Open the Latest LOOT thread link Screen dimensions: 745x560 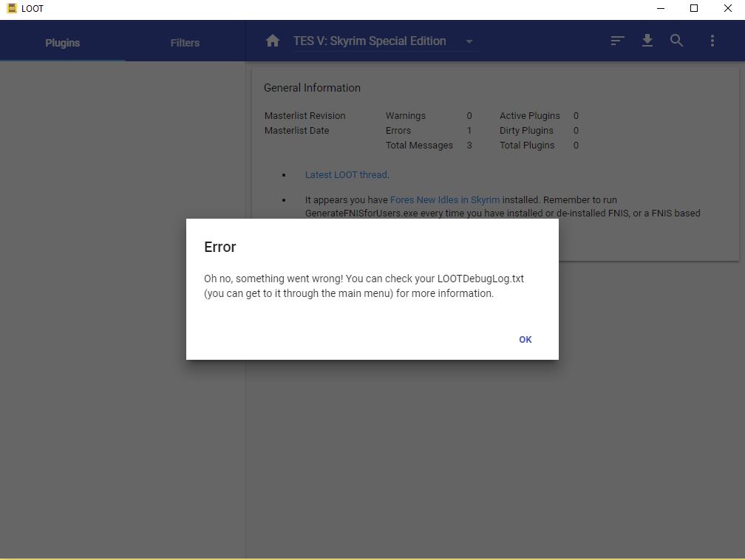pos(346,174)
